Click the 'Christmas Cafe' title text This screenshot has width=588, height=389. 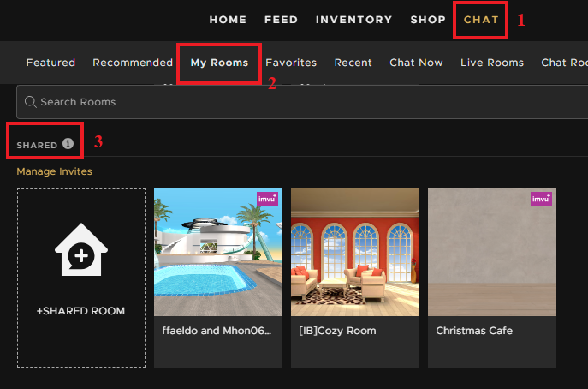474,331
